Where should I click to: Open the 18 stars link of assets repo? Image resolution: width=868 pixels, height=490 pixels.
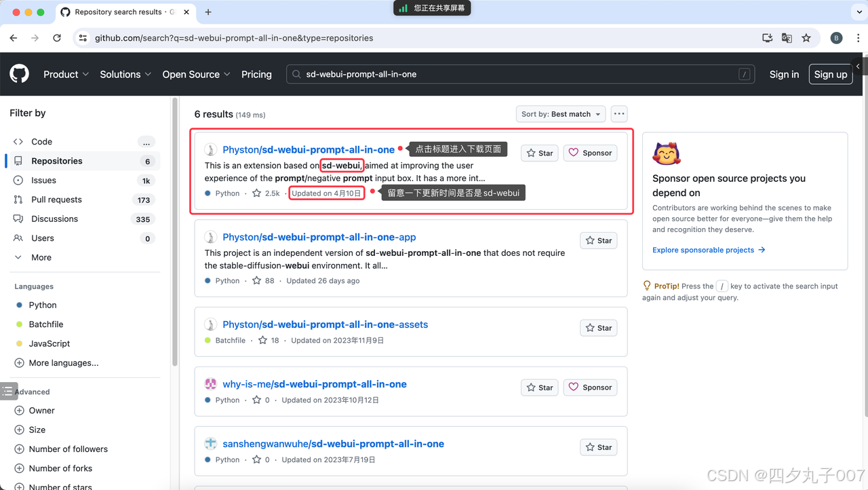tap(269, 340)
